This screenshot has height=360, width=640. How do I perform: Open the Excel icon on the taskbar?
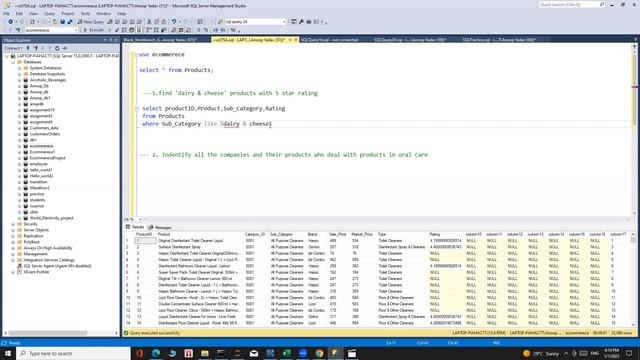(x=287, y=353)
